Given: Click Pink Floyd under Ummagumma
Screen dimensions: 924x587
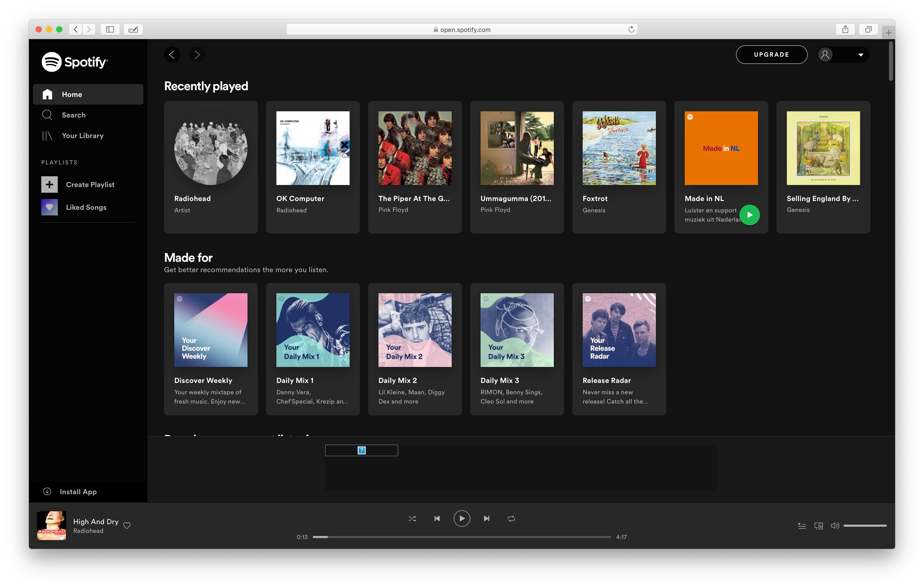Looking at the screenshot, I should pyautogui.click(x=495, y=210).
